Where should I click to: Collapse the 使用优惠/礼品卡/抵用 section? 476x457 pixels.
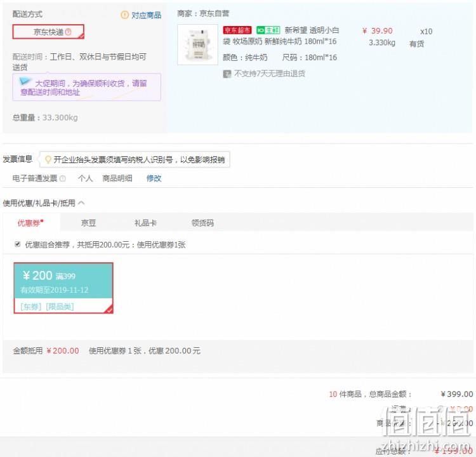[x=81, y=203]
